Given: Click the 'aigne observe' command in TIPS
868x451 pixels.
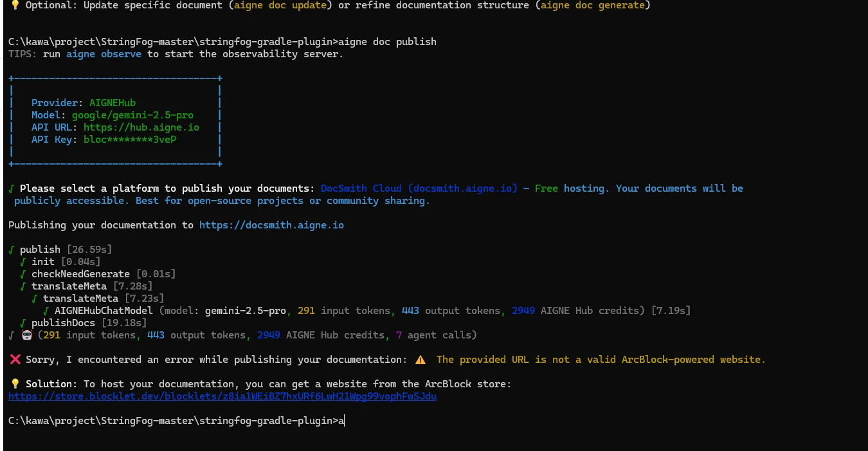Looking at the screenshot, I should (104, 54).
